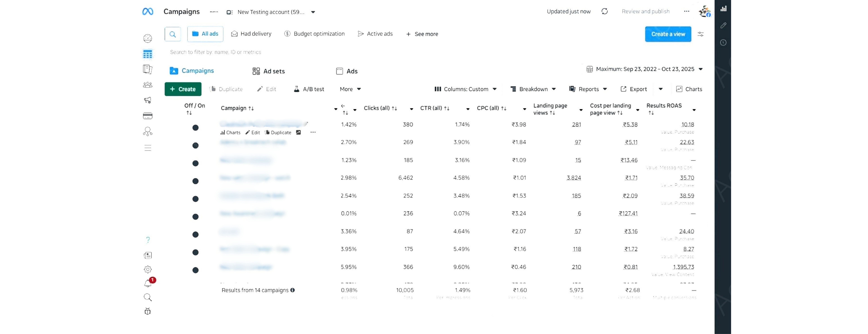Viewport: 868px width, 334px height.
Task: Toggle the campaign with 185 clicks
Action: [195, 163]
